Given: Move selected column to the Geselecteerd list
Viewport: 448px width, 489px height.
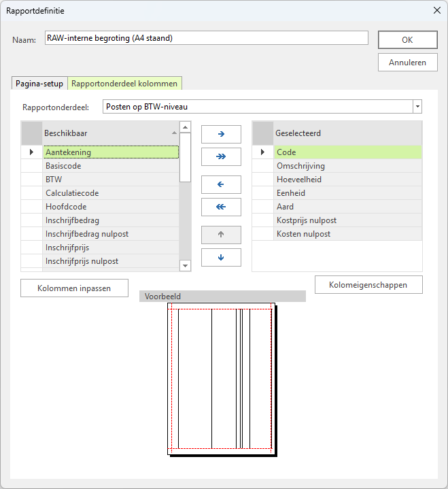Looking at the screenshot, I should (x=221, y=135).
